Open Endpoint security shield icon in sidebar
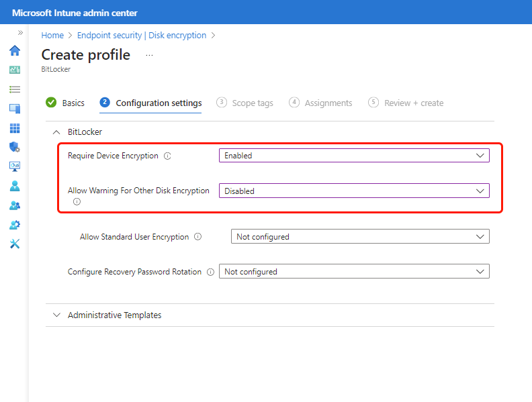 tap(15, 147)
